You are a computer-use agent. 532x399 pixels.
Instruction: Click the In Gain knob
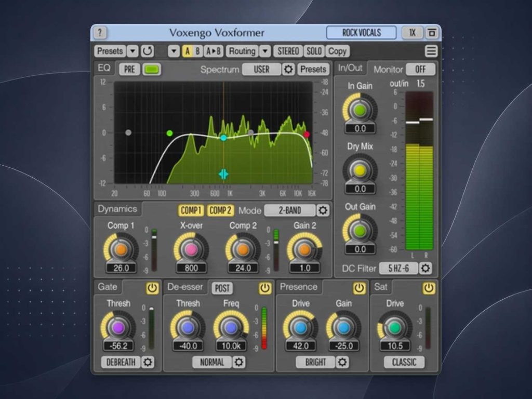point(360,110)
